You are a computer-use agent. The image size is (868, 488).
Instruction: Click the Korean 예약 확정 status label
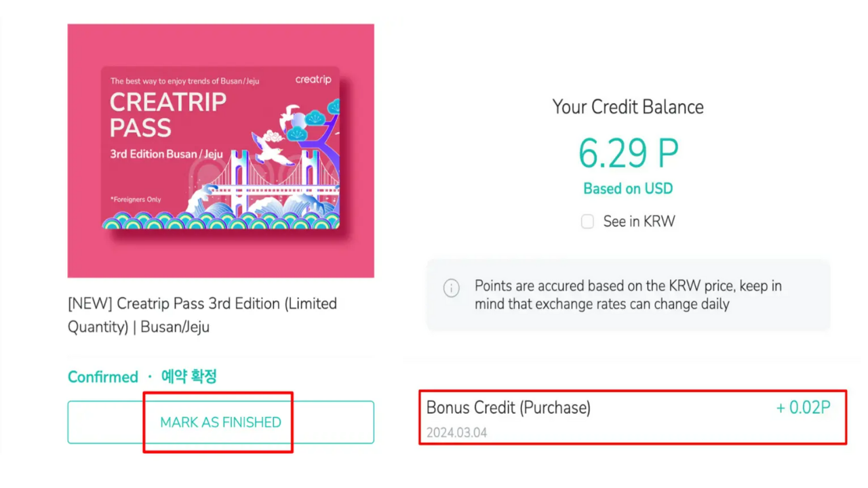click(189, 377)
